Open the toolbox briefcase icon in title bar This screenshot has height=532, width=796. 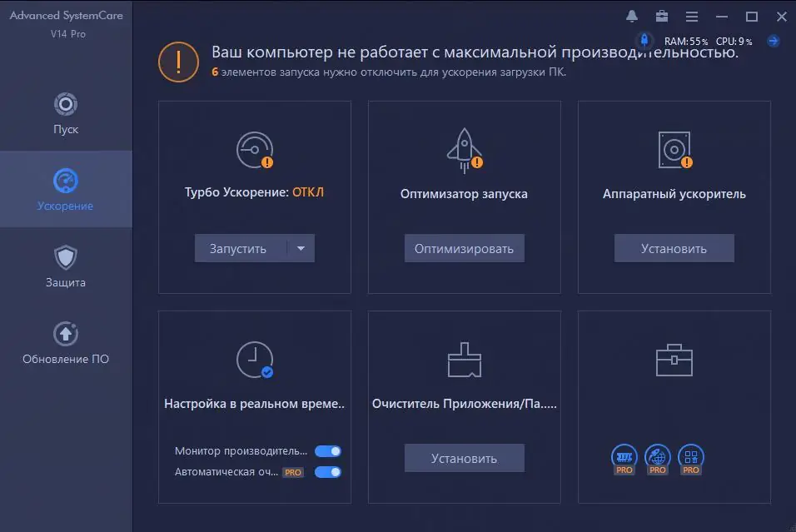(x=662, y=16)
